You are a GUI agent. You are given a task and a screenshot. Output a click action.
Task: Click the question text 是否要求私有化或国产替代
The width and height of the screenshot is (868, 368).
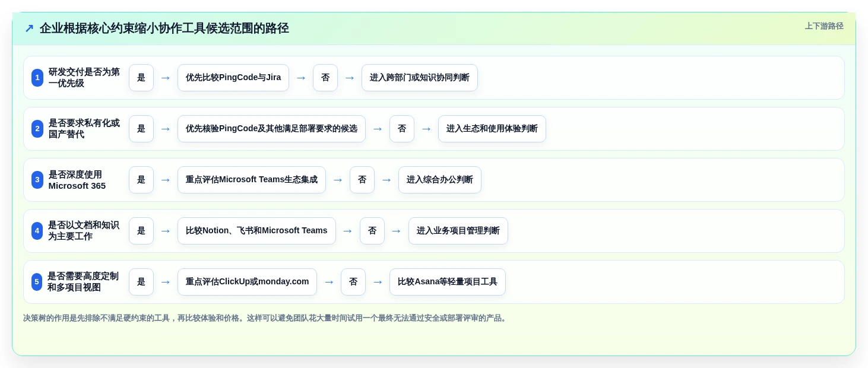[x=84, y=129]
